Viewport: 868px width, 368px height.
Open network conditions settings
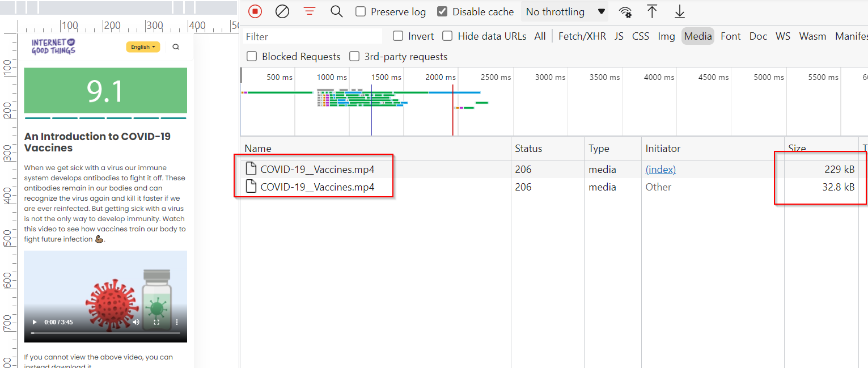625,11
